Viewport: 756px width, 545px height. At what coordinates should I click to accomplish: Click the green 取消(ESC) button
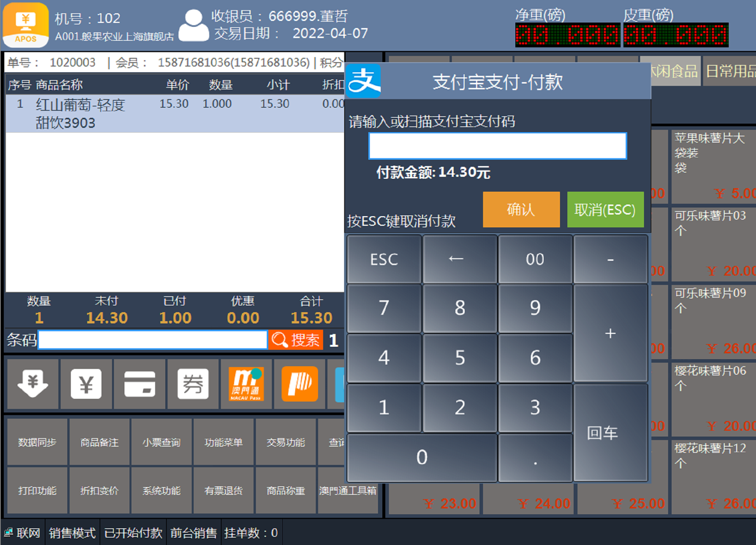[x=605, y=210]
